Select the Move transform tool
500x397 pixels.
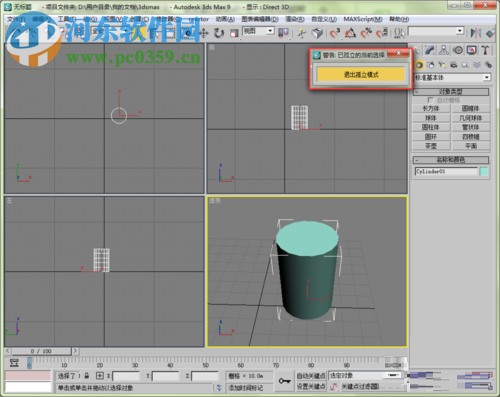point(203,33)
